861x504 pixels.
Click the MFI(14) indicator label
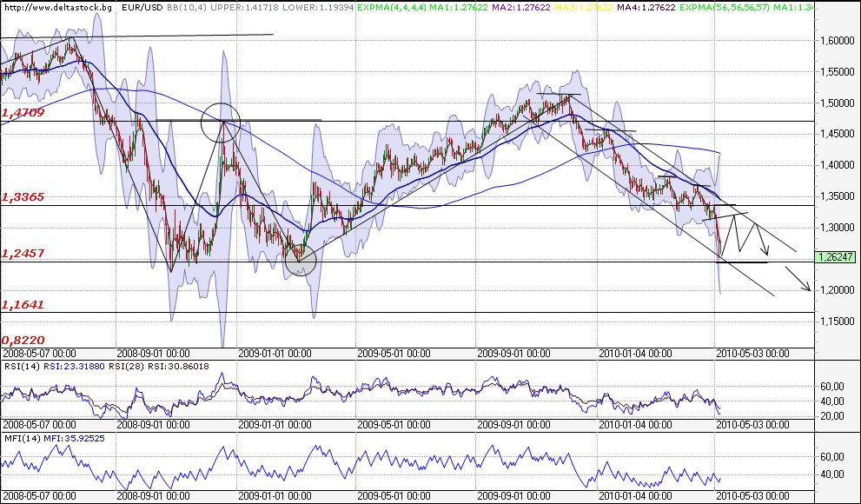point(22,438)
